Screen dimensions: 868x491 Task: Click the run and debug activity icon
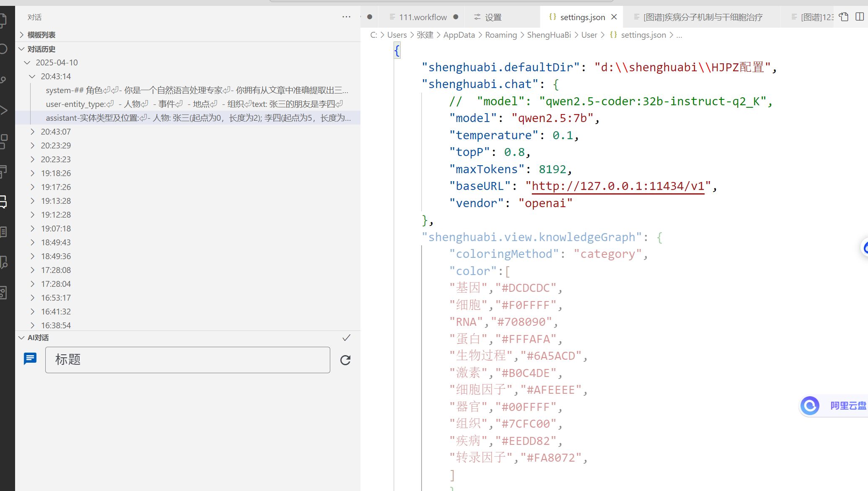[x=3, y=111]
